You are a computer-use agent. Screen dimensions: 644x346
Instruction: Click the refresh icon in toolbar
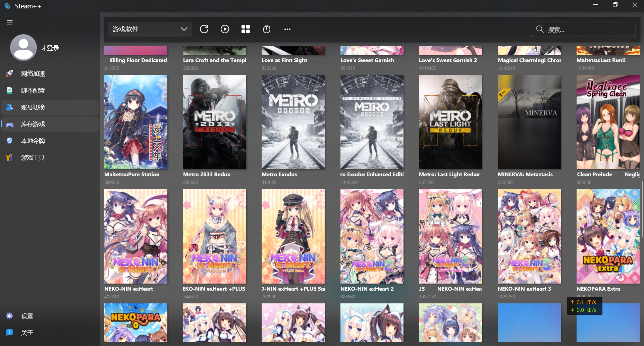coord(204,29)
